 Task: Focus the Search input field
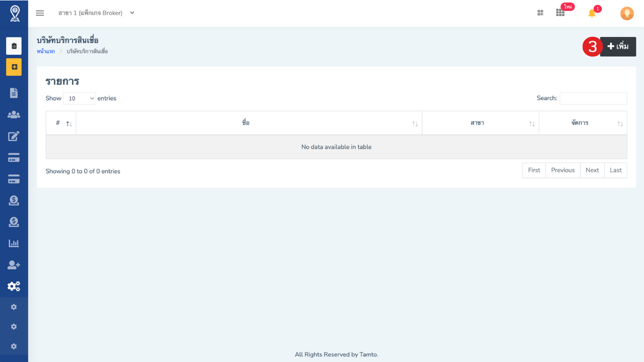pyautogui.click(x=593, y=98)
